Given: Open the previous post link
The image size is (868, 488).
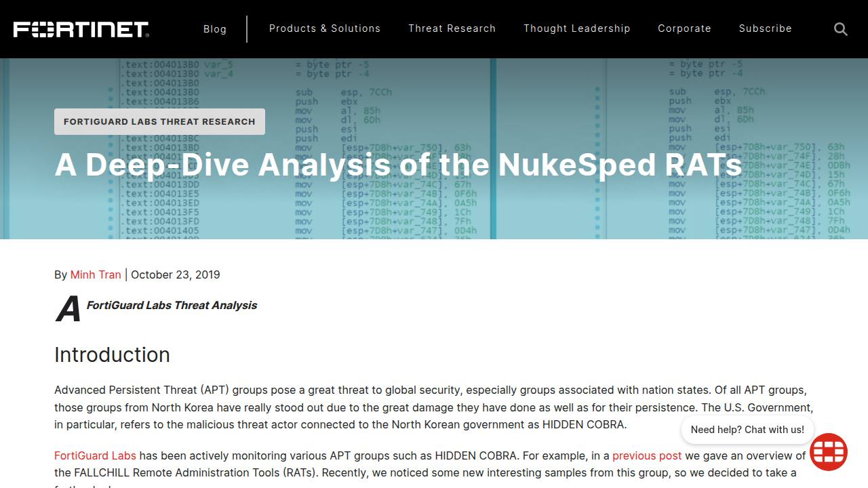Looking at the screenshot, I should [647, 455].
